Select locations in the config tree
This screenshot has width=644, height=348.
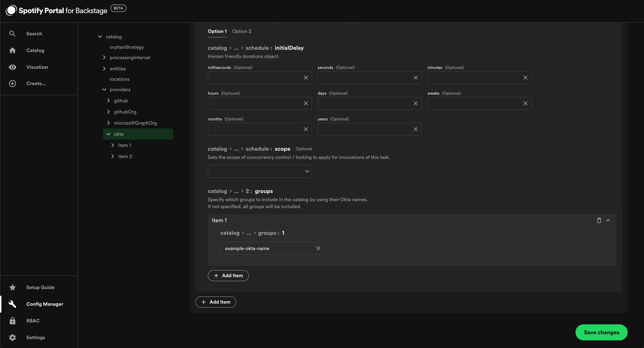coord(120,79)
